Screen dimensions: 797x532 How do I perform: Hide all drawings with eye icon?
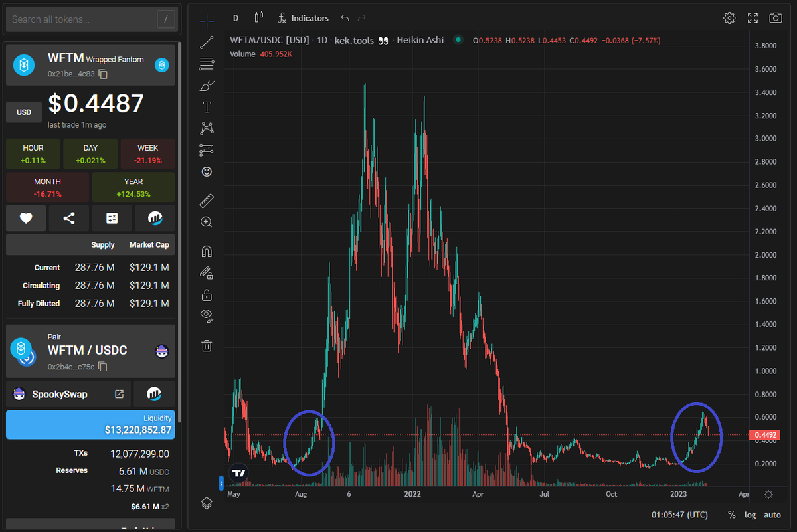[x=207, y=315]
